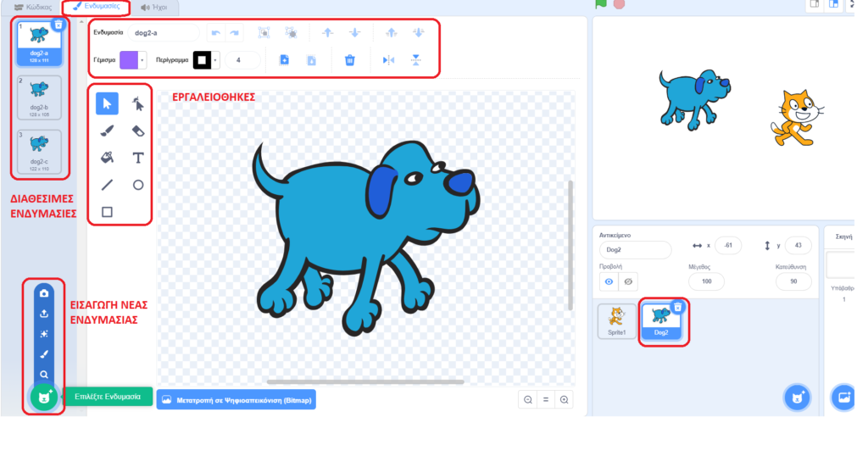Click the black outline color swatch
Viewport: 868px width, 462px height.
pos(202,59)
